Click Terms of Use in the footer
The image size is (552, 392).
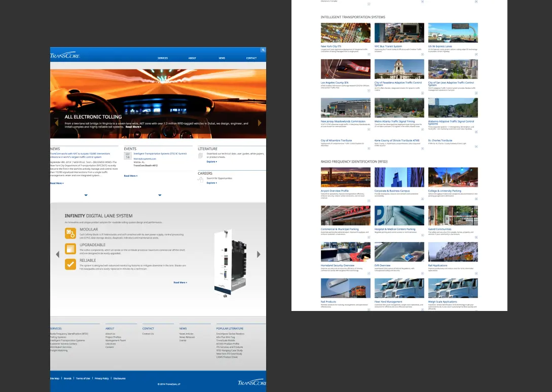[x=83, y=379]
